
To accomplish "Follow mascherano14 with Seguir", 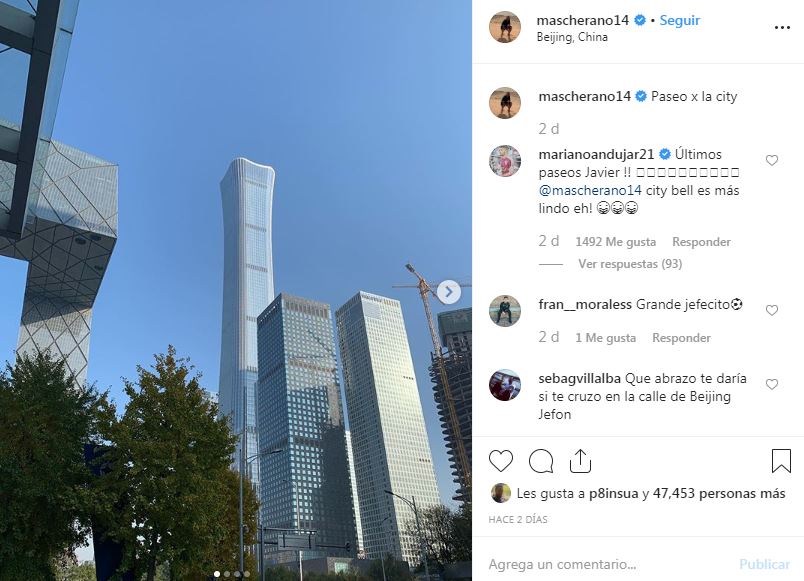I will 679,20.
